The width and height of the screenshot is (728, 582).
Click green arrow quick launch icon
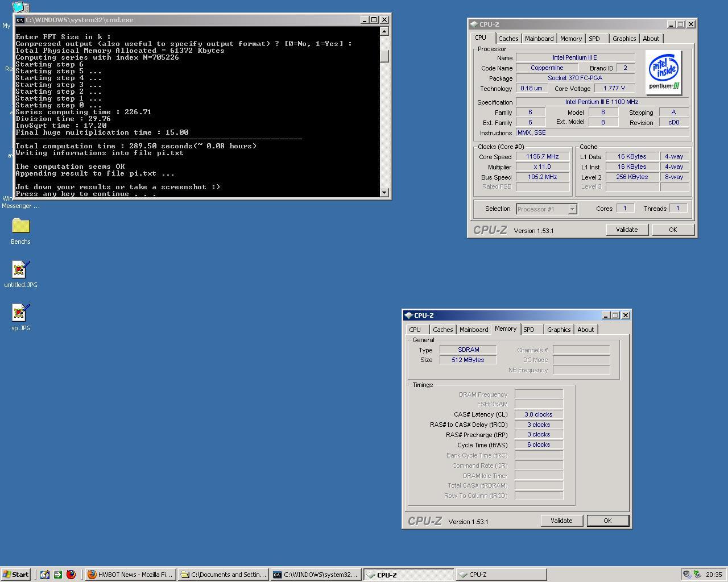57,575
